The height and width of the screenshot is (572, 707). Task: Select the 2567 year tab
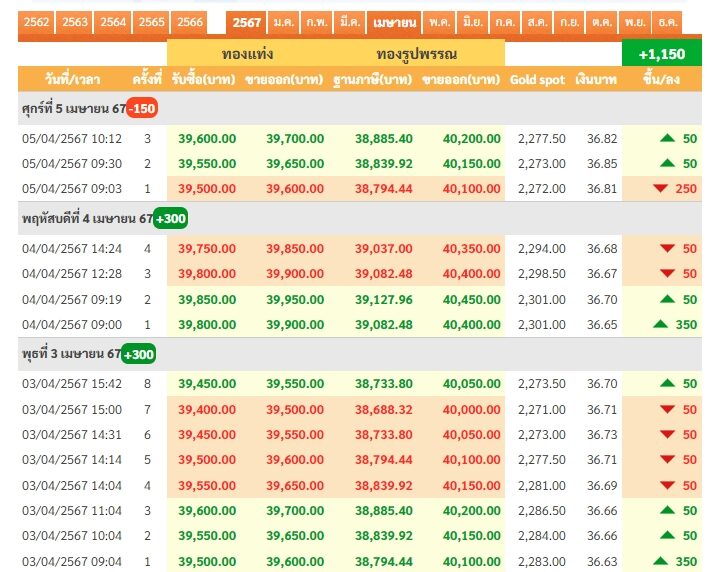[246, 22]
